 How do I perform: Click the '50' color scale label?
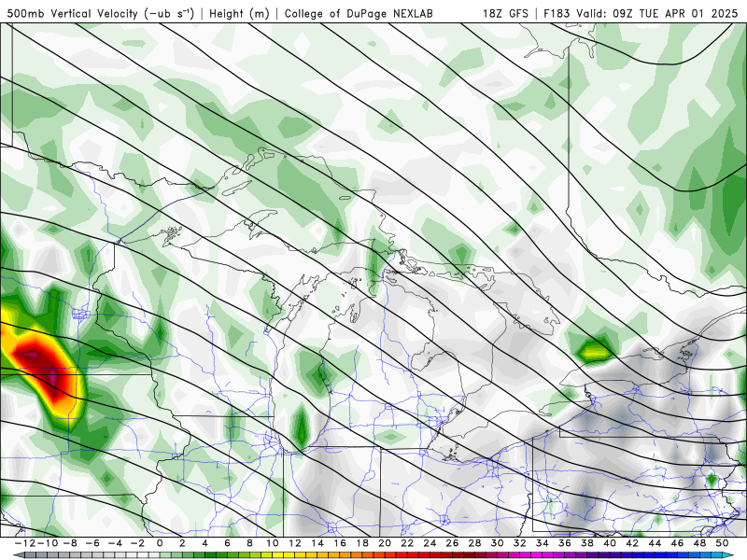point(722,543)
